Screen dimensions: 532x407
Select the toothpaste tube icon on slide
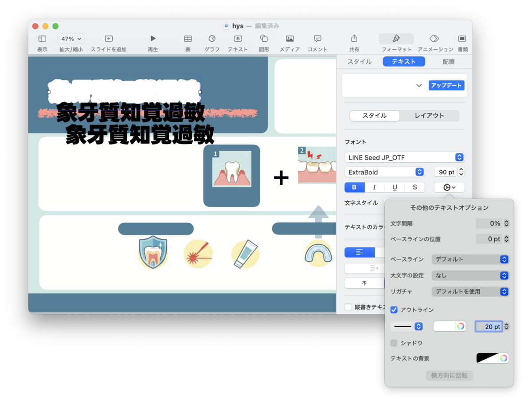coord(245,254)
